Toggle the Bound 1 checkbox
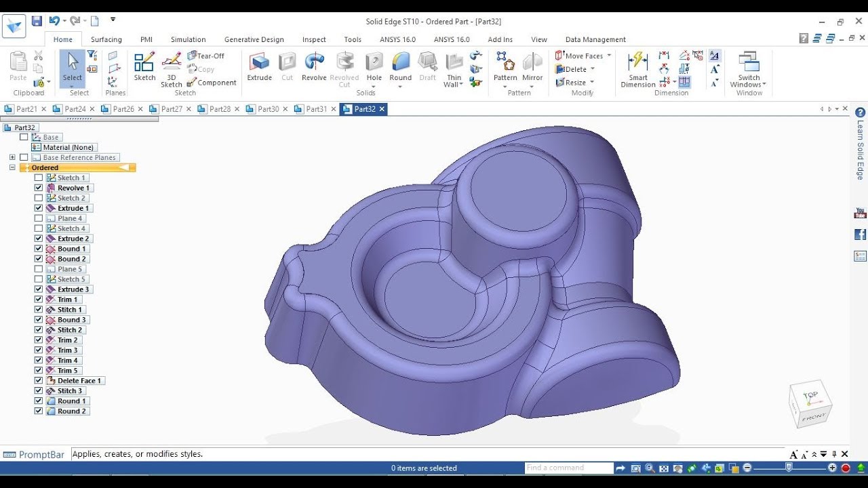 39,249
